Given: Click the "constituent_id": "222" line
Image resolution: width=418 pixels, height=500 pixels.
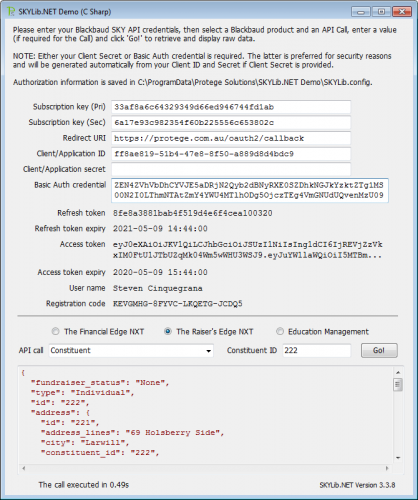Looking at the screenshot, I should [x=100, y=453].
